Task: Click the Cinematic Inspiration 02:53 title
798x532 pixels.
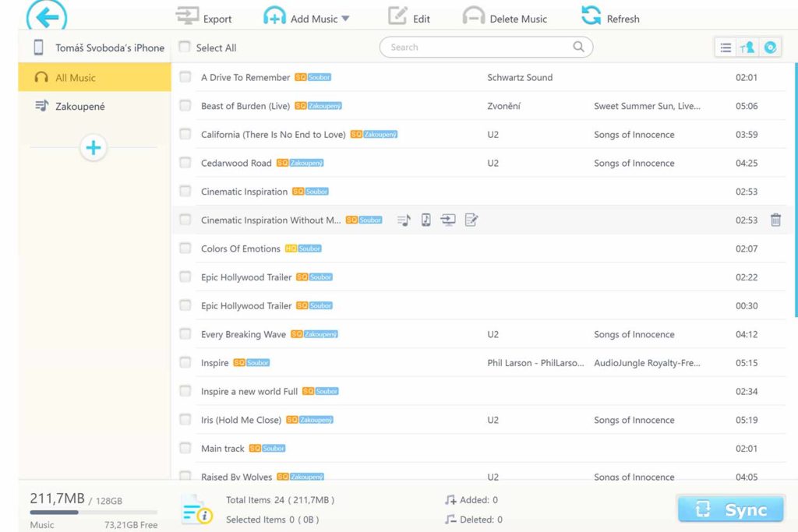Action: coord(244,192)
